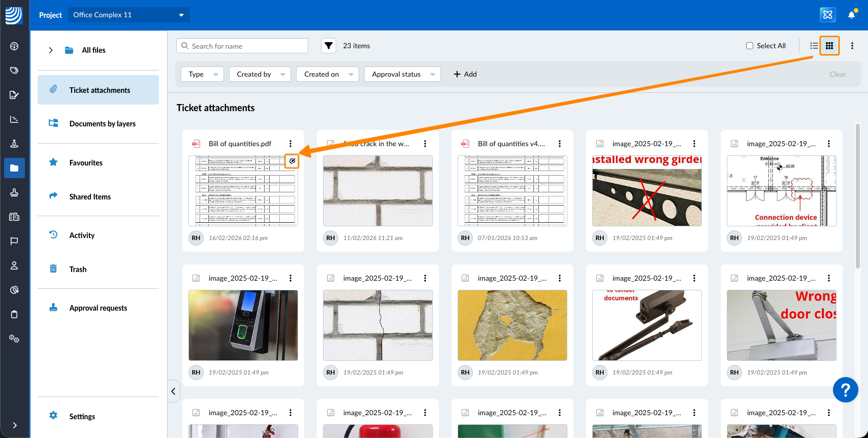
Task: Open Documents by layers section
Action: [x=102, y=124]
